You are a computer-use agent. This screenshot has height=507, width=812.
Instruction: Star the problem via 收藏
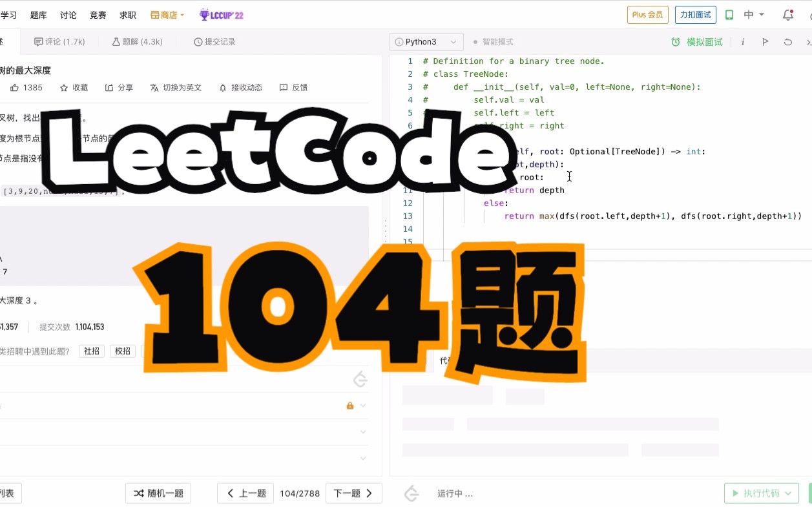pyautogui.click(x=74, y=87)
